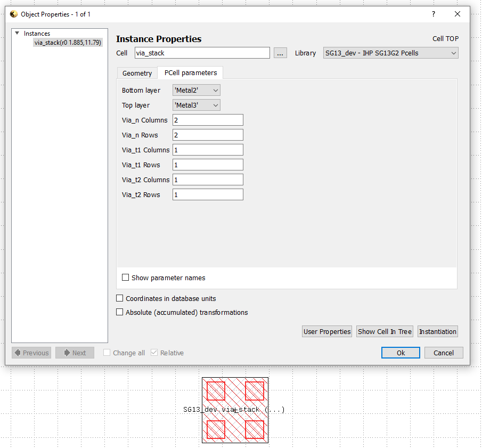Screen dimensions: 482x448
Task: Click the Top layer label
Action: tap(136, 105)
